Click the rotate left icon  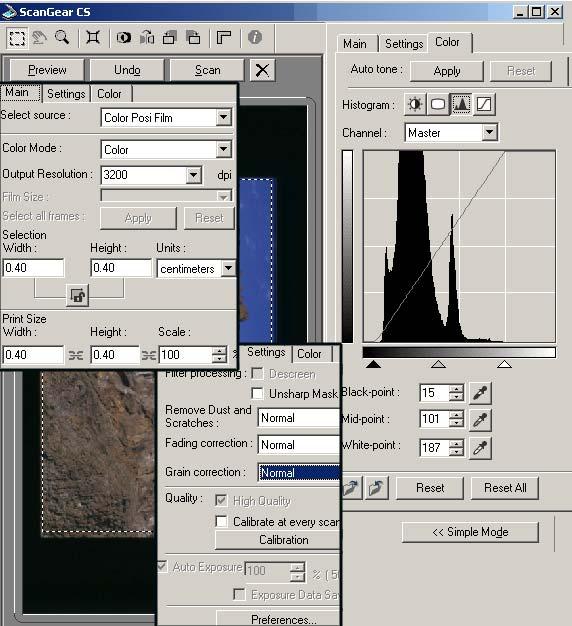pyautogui.click(x=170, y=38)
